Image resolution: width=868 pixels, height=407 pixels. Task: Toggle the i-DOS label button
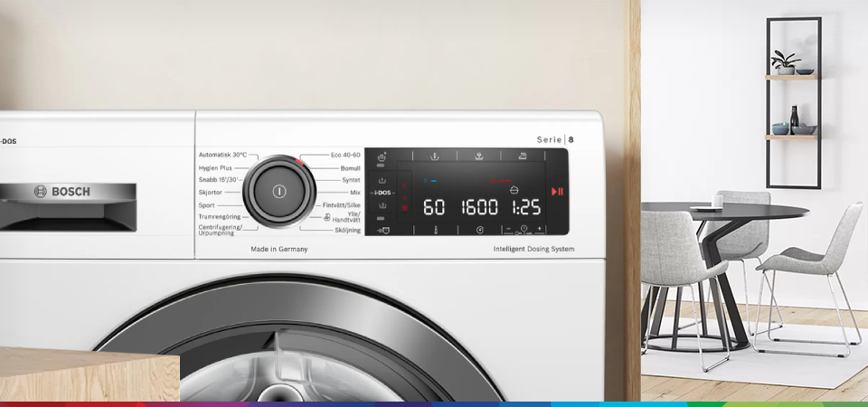(382, 193)
